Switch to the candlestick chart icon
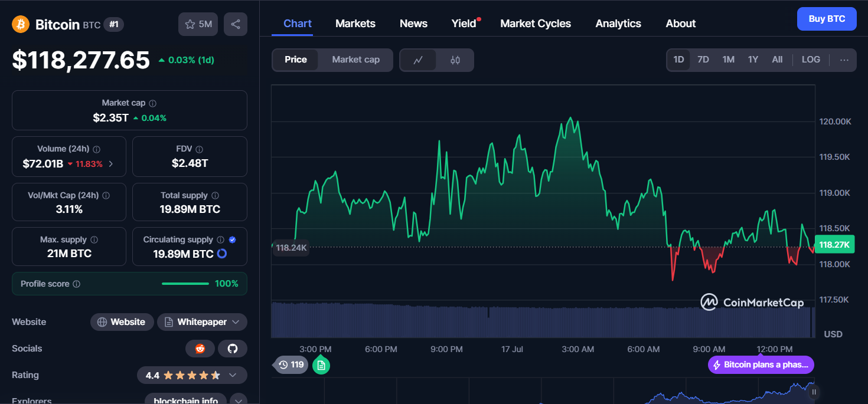Screen dimensions: 868x404 [x=455, y=60]
